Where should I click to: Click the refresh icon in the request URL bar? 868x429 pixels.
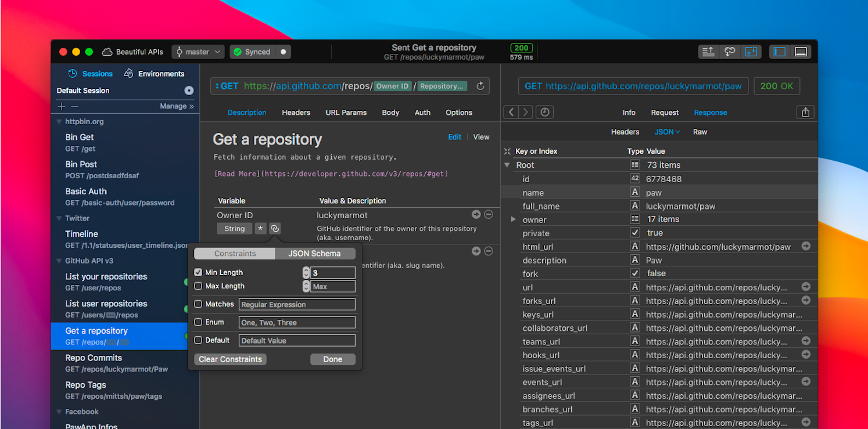point(480,86)
